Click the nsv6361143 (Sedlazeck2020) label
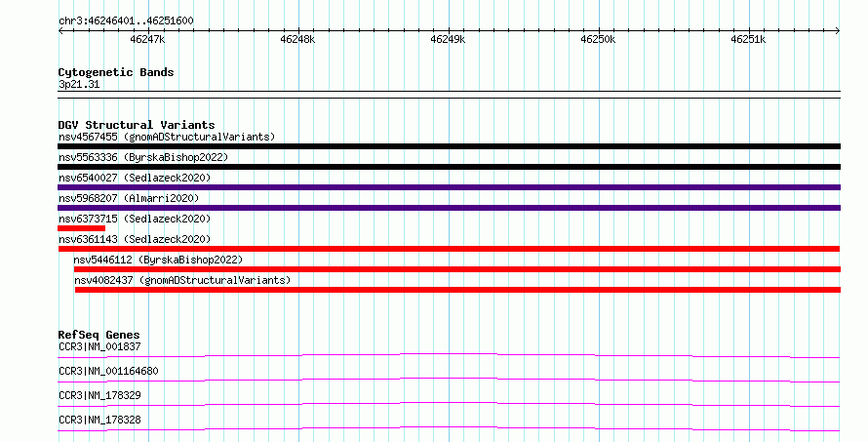Image resolution: width=868 pixels, height=442 pixels. (x=135, y=239)
